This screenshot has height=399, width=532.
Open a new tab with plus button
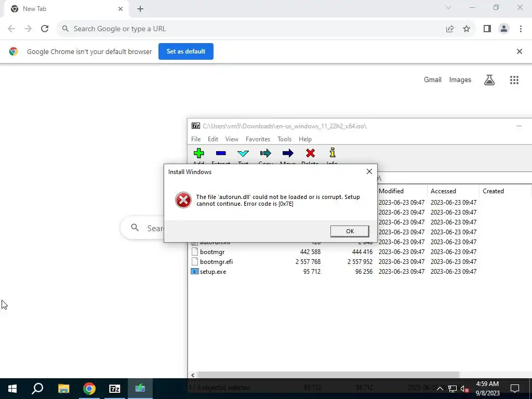(x=140, y=9)
